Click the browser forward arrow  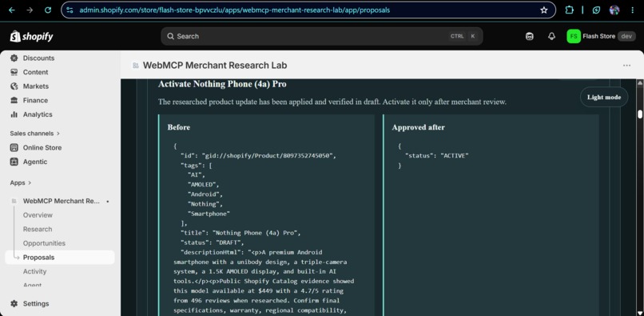click(x=30, y=10)
